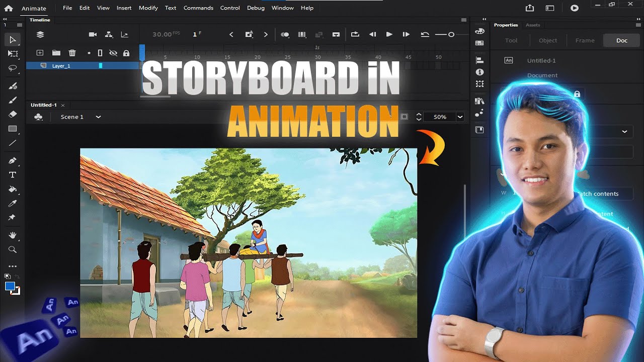Delete the selected layer
This screenshot has width=644, height=362.
pyautogui.click(x=72, y=53)
